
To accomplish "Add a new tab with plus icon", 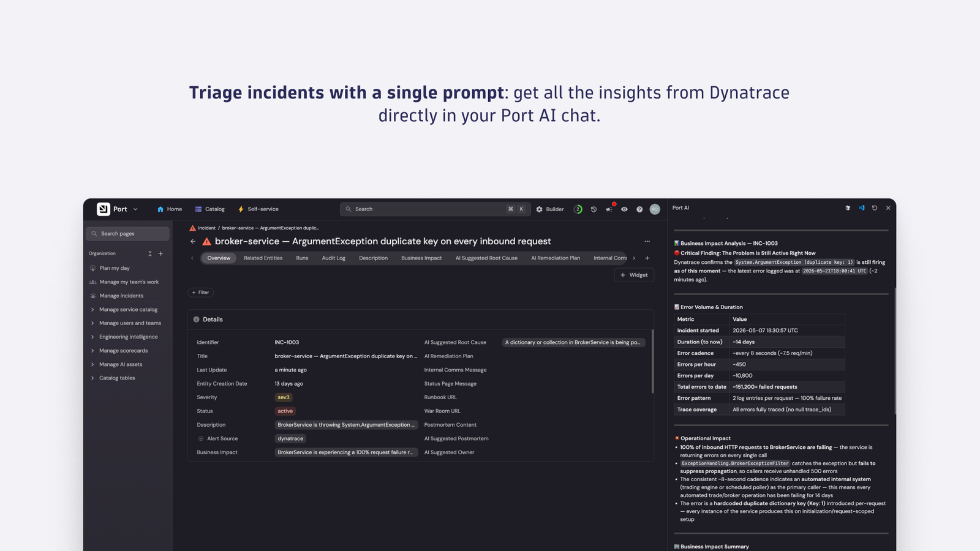I will [x=647, y=258].
